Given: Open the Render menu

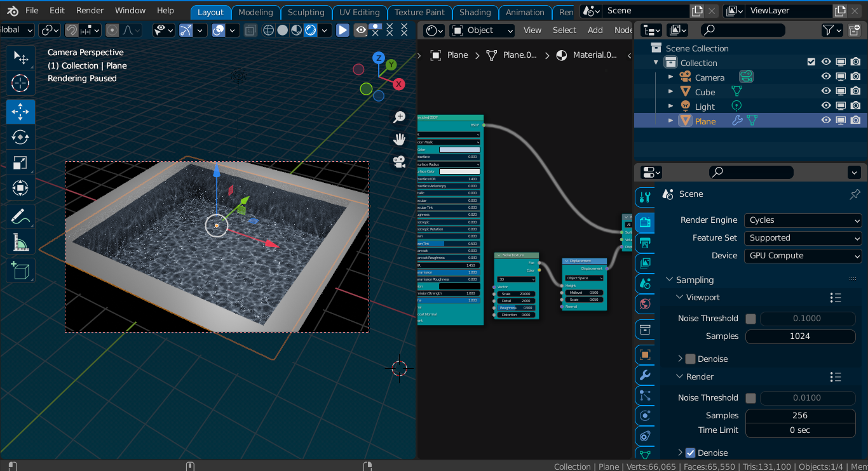Looking at the screenshot, I should [x=90, y=11].
